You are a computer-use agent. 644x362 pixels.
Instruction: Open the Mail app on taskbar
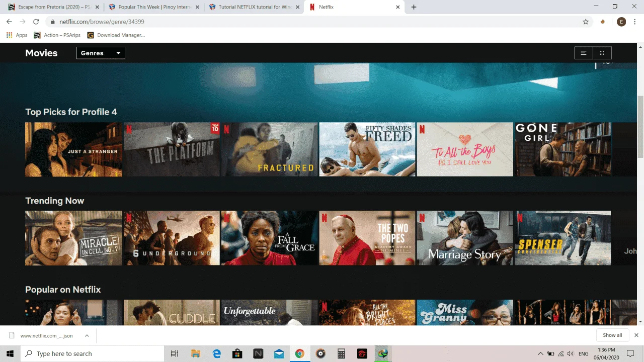pyautogui.click(x=279, y=353)
